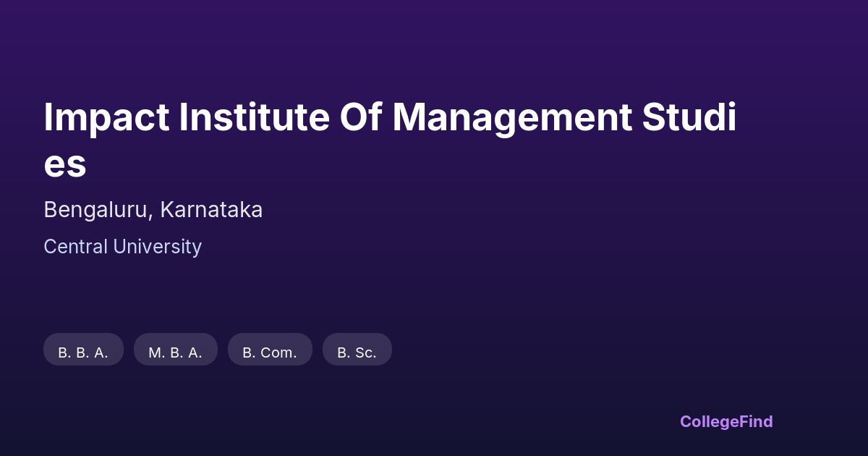Pick the B. Sc. course chip

point(357,352)
